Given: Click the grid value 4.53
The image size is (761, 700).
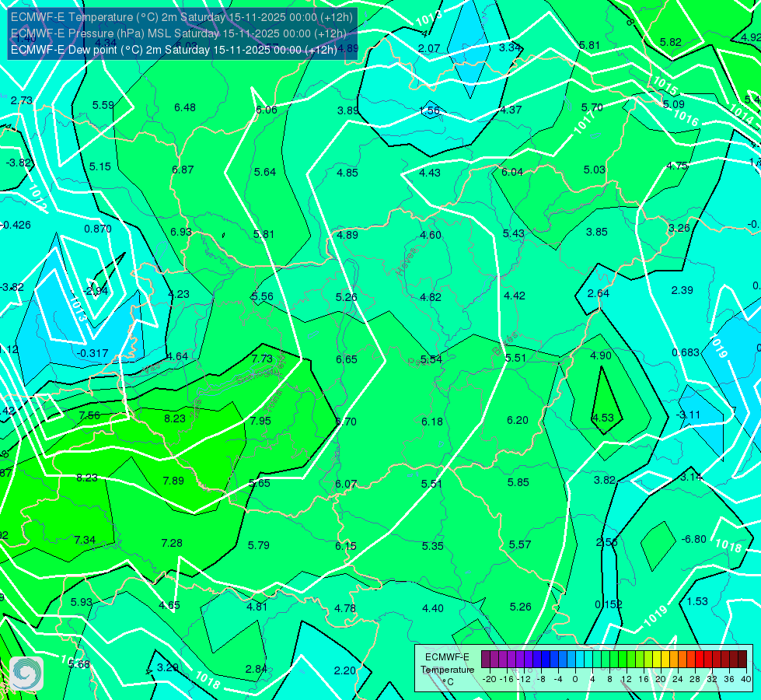Looking at the screenshot, I should coord(603,418).
